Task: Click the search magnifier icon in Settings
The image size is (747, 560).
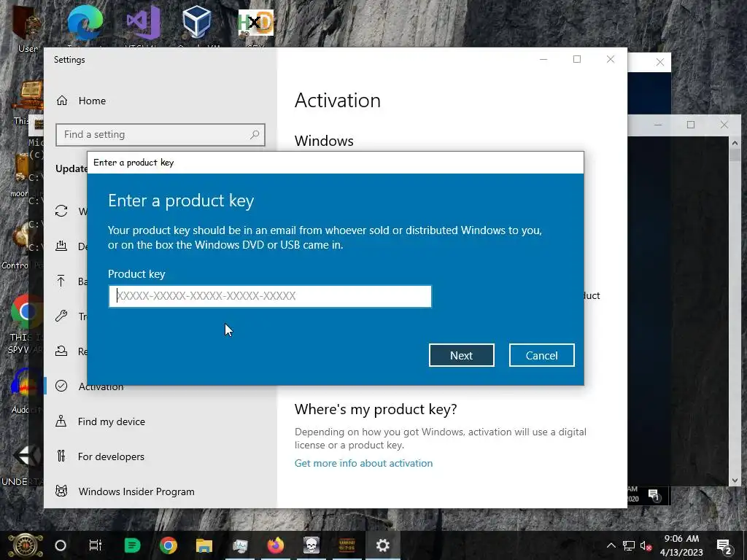Action: coord(255,135)
